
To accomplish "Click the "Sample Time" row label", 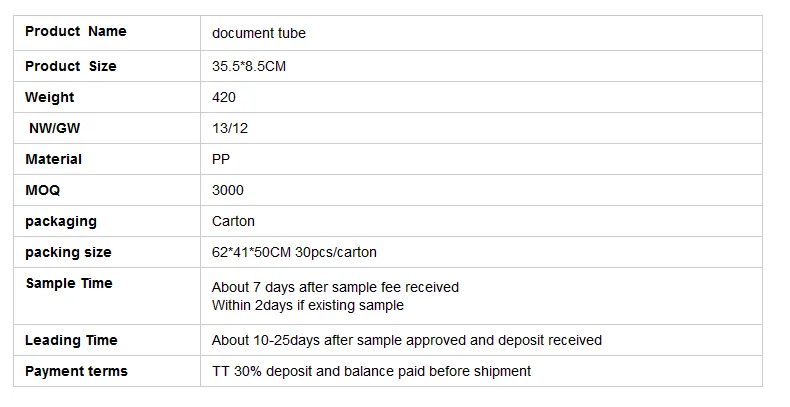I will pos(69,284).
